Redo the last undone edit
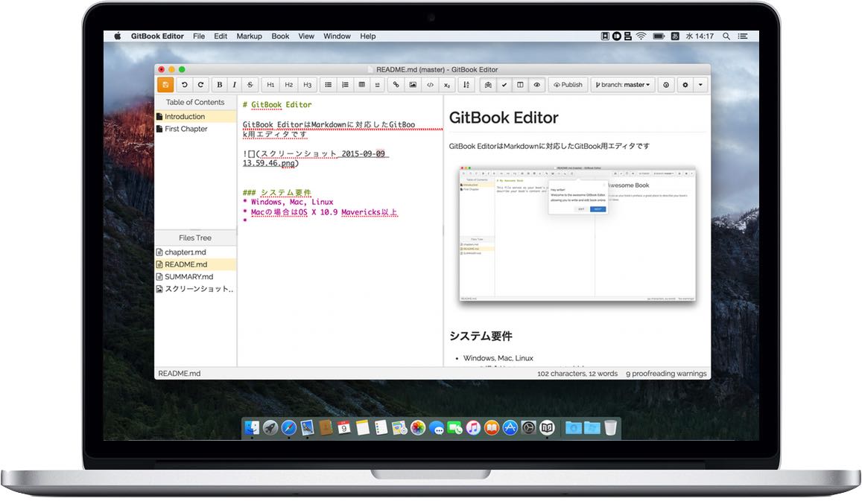The image size is (862, 504). coord(200,85)
